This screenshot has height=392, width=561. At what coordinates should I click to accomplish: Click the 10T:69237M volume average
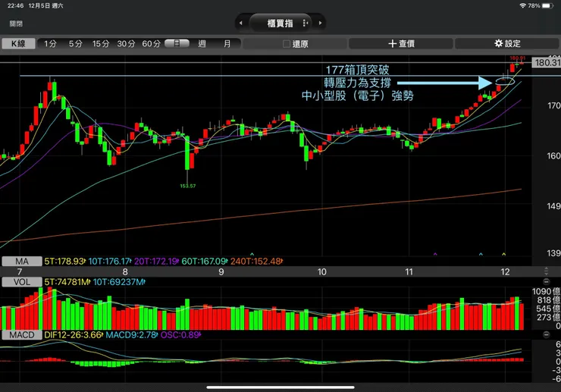click(x=119, y=282)
